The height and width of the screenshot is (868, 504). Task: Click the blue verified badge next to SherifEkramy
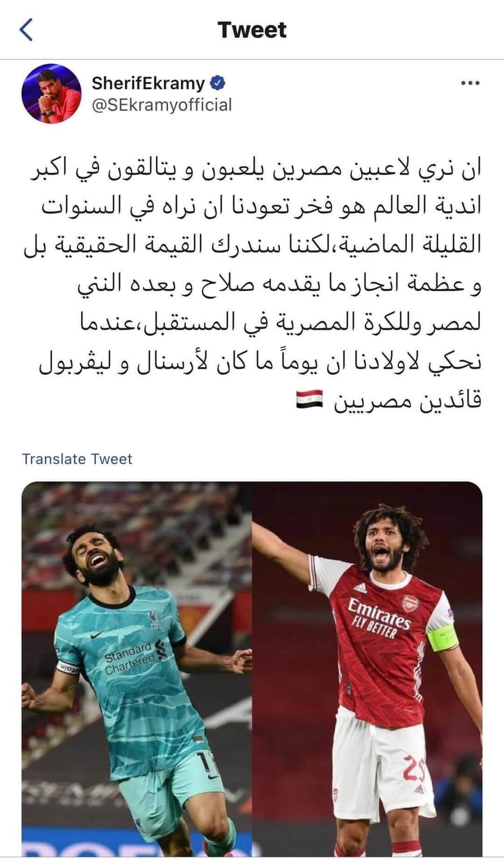pos(219,83)
